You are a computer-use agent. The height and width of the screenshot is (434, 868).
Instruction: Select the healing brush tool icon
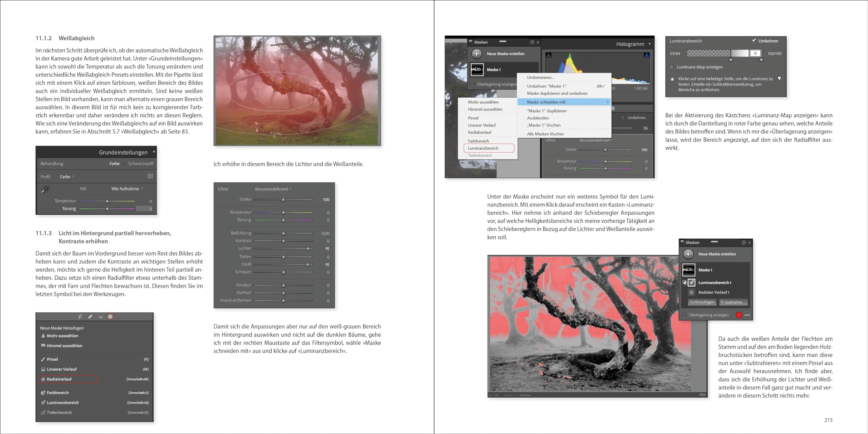point(90,316)
